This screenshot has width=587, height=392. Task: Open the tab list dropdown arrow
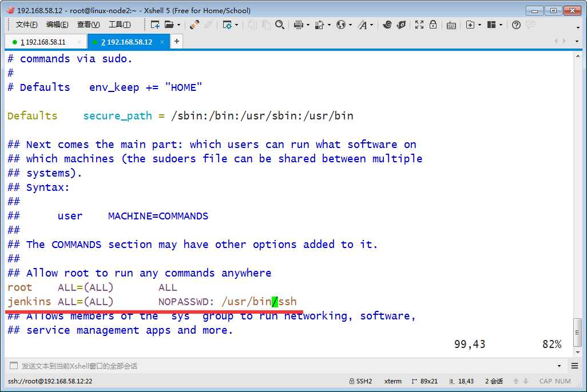577,41
